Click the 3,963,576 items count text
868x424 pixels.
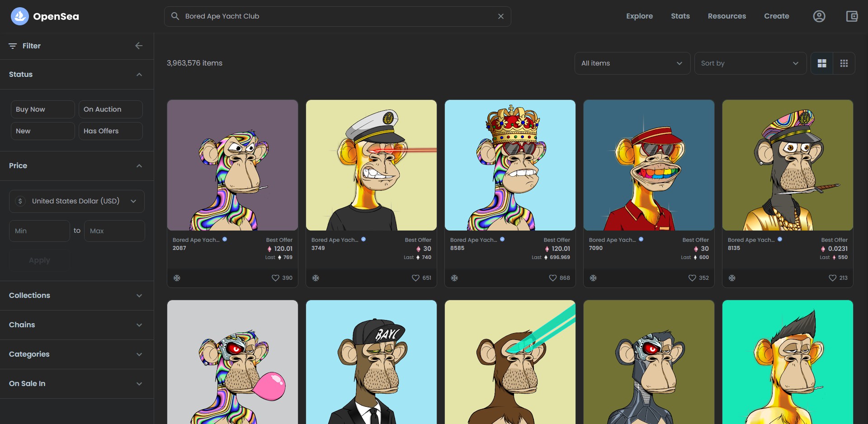[194, 63]
